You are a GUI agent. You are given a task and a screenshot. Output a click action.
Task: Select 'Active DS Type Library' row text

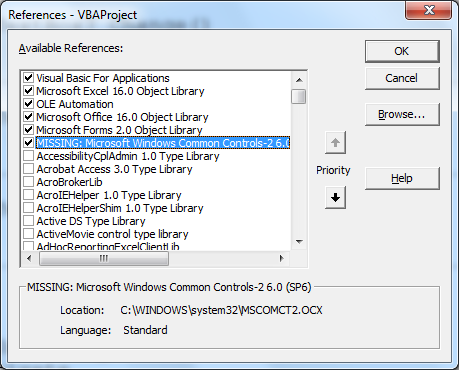pyautogui.click(x=91, y=221)
